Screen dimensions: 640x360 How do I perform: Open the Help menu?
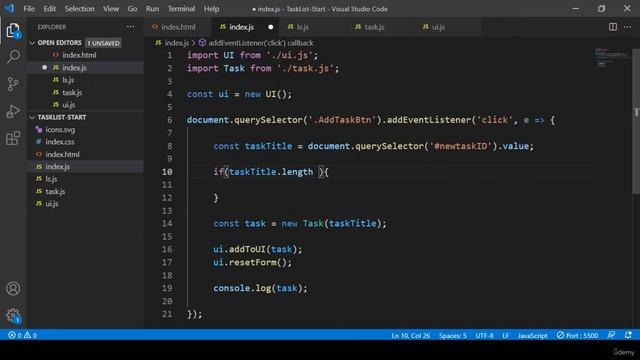[x=211, y=9]
